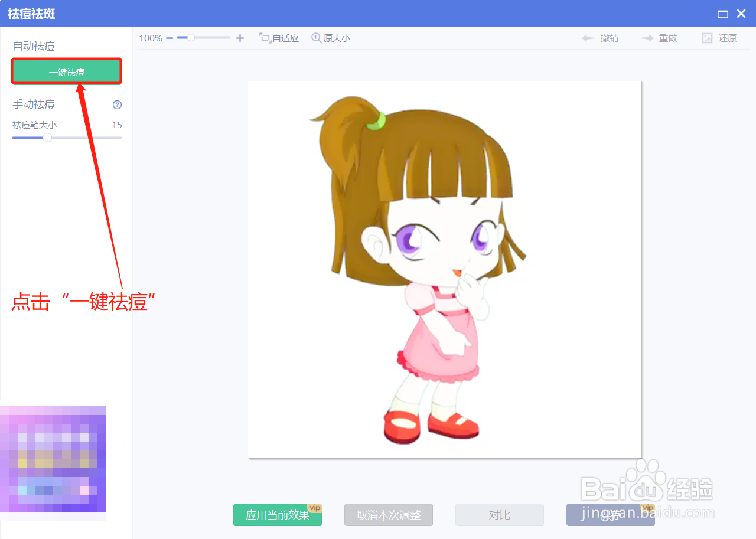756x539 pixels.
Task: Maximize the 祛痘祛斑 window
Action: tap(722, 14)
